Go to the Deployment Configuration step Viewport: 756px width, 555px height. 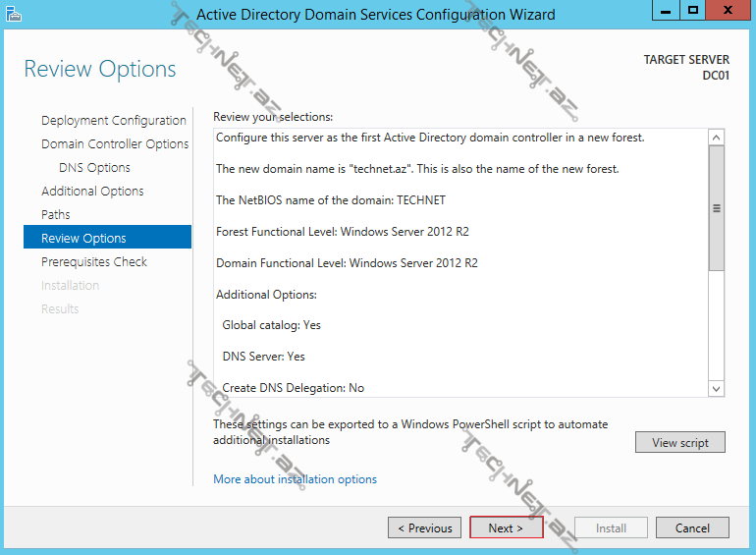[x=114, y=121]
